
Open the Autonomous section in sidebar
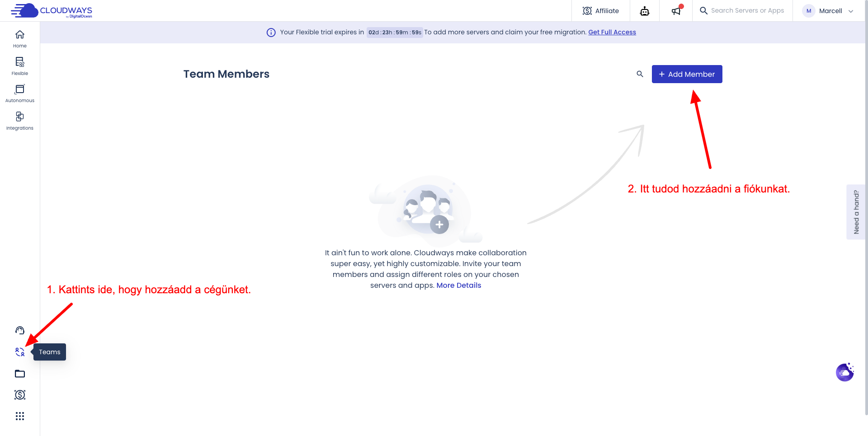pyautogui.click(x=20, y=94)
